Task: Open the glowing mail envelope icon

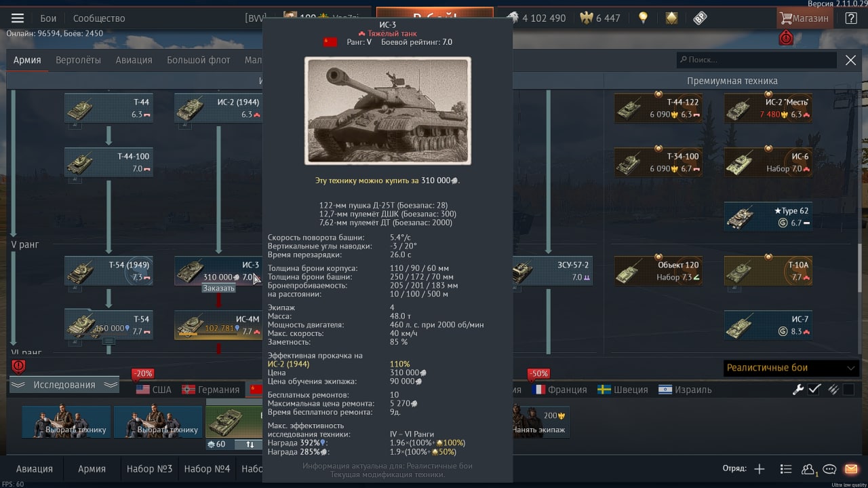Action: click(851, 469)
